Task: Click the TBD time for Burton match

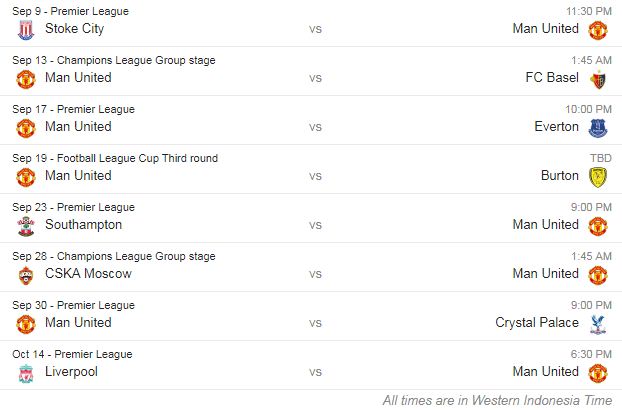Action: (x=600, y=158)
